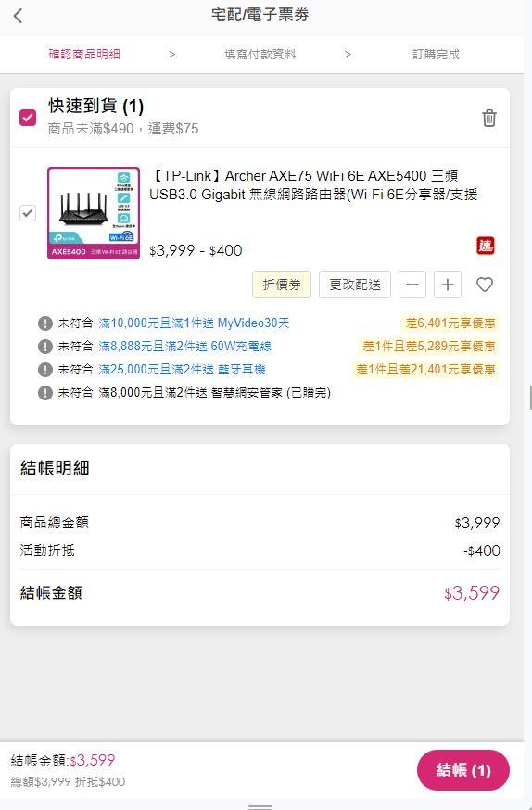
Task: Click the warning icon beside 60W充電線 promo
Action: point(44,346)
